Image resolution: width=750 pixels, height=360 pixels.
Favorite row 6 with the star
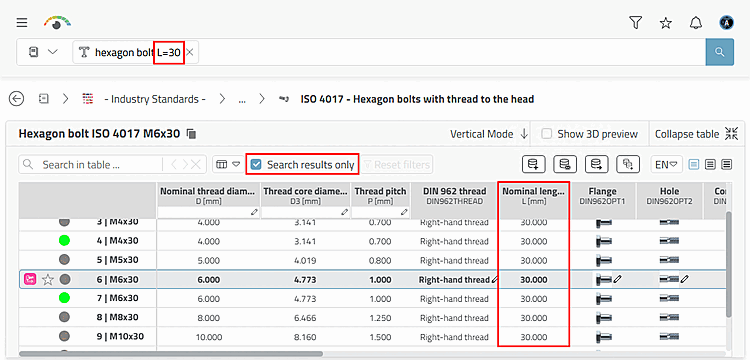click(47, 280)
